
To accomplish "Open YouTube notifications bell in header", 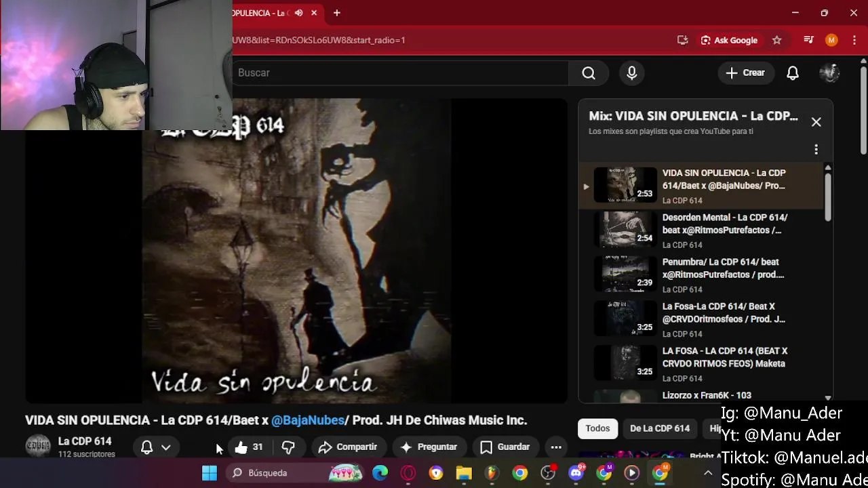I will click(x=793, y=73).
